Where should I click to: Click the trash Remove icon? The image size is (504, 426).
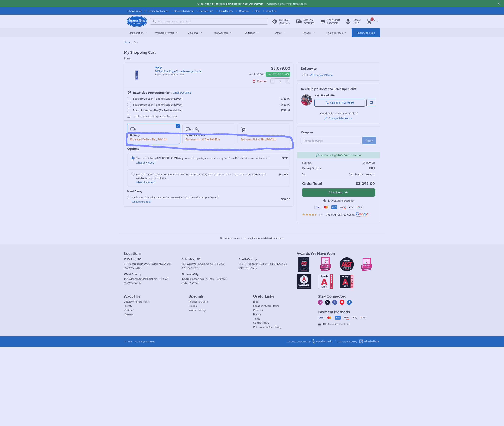tap(254, 81)
